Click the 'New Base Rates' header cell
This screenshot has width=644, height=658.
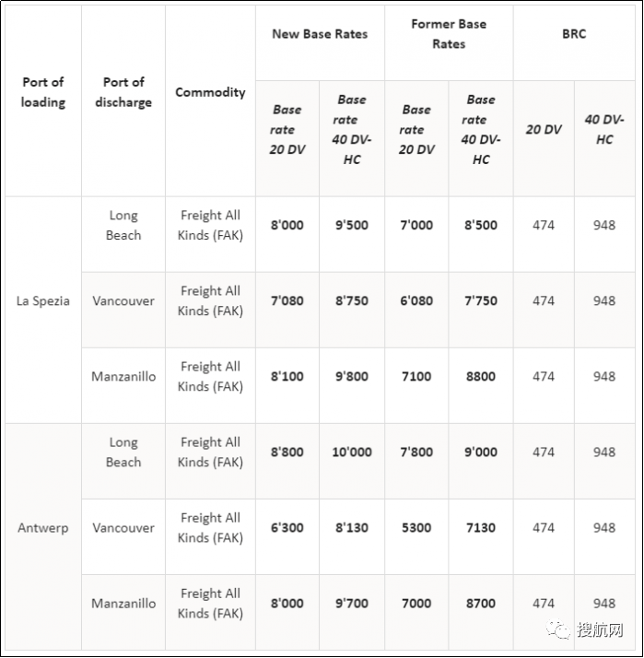point(320,34)
